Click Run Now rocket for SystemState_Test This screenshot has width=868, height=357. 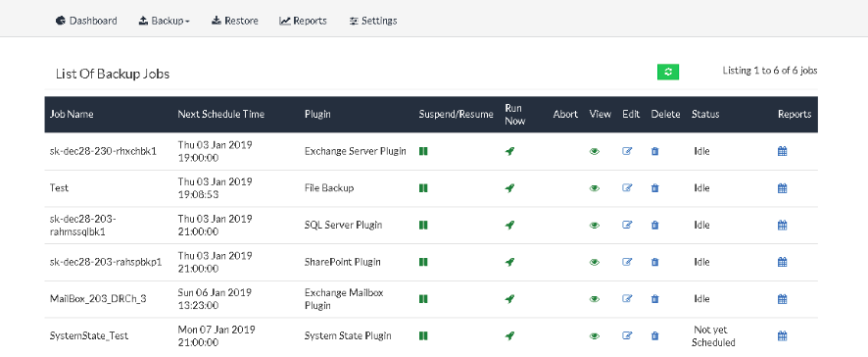[x=509, y=335]
